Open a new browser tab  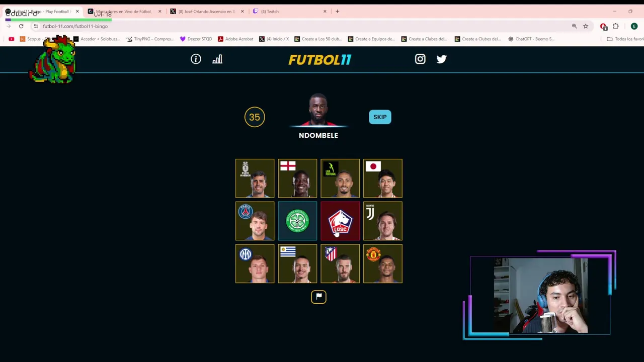337,11
